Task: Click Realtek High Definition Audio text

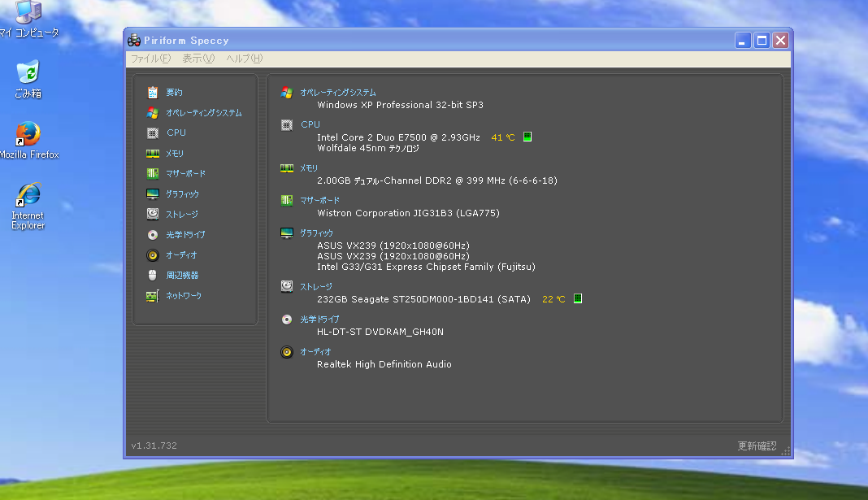Action: coord(384,364)
